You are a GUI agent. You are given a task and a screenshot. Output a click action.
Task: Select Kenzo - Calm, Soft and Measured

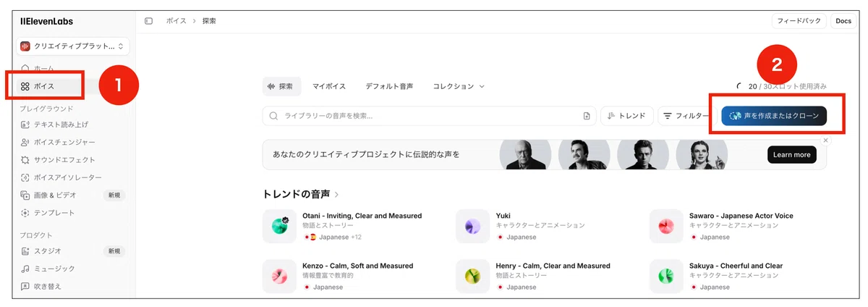[357, 266]
